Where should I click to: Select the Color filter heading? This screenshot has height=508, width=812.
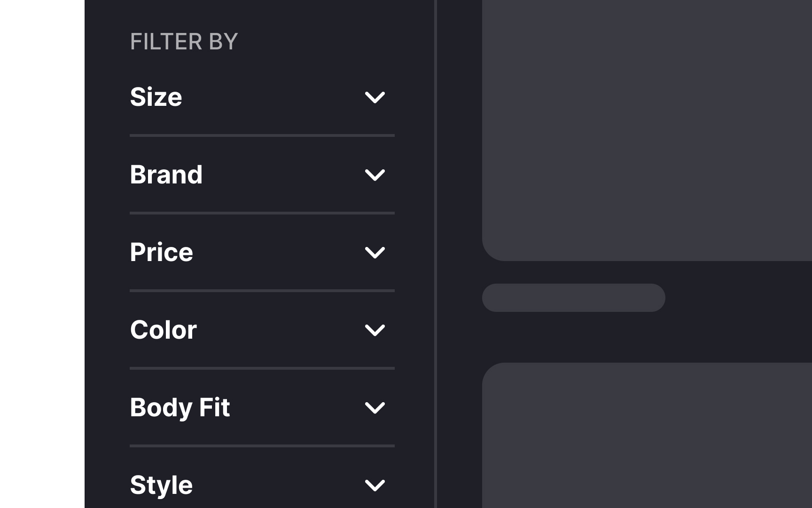tap(163, 330)
